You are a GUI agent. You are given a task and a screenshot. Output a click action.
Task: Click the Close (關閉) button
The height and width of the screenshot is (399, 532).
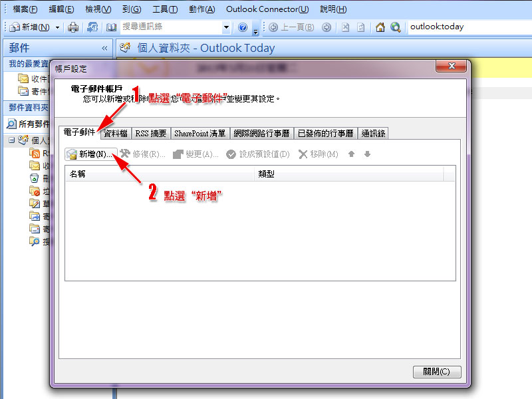click(437, 372)
